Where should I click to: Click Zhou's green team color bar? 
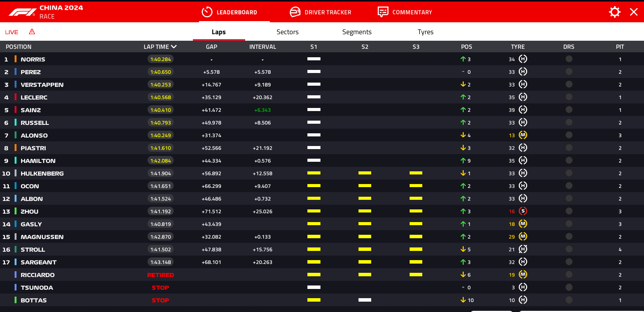(x=15, y=211)
